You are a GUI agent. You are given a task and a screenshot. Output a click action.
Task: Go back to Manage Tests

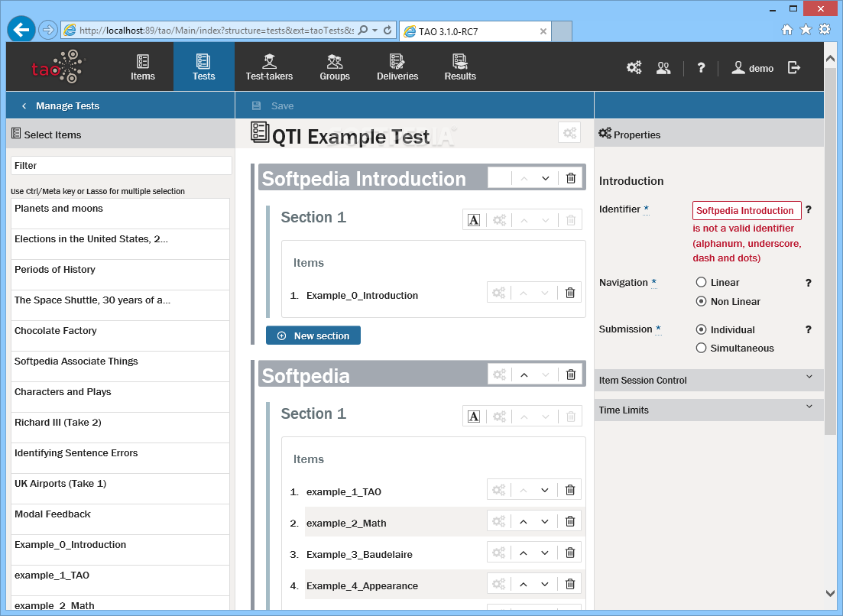click(x=60, y=106)
